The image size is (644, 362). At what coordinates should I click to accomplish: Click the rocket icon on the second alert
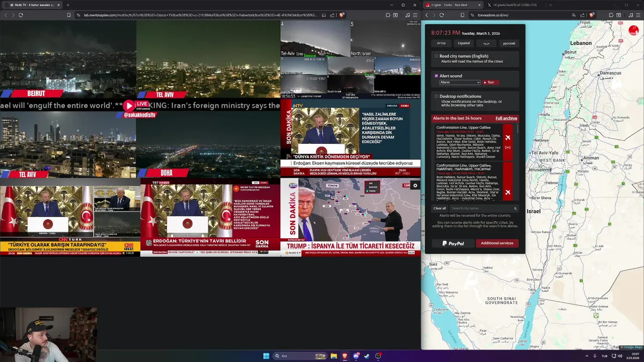pos(508,192)
